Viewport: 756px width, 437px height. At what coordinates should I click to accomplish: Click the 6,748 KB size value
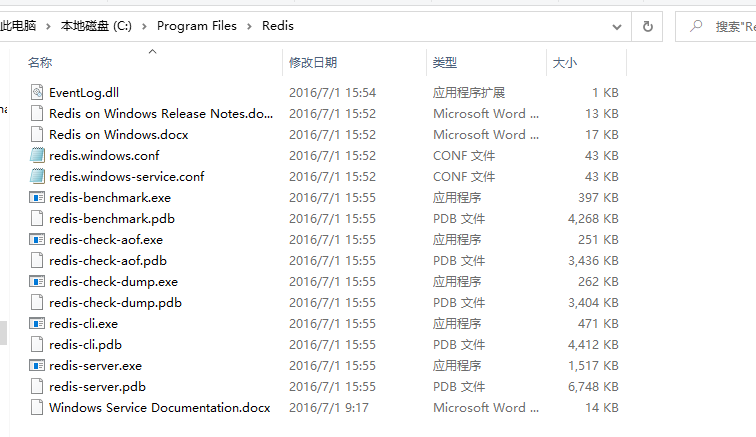tap(593, 386)
